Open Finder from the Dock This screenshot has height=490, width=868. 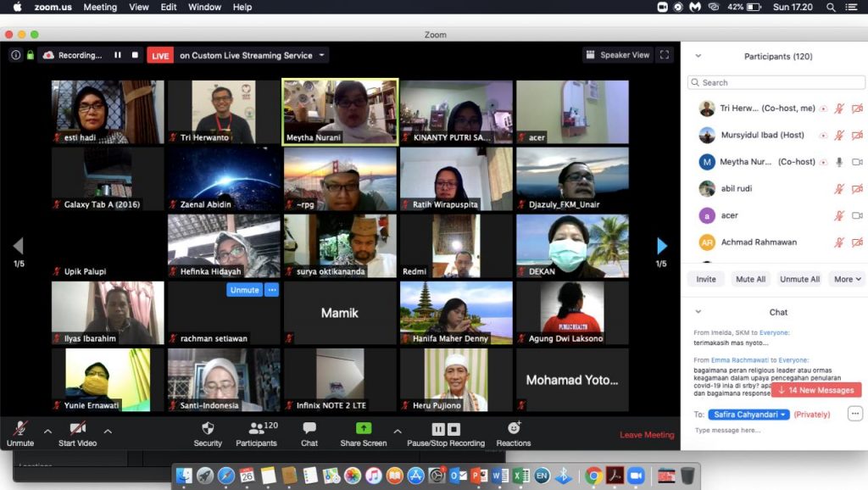(184, 476)
